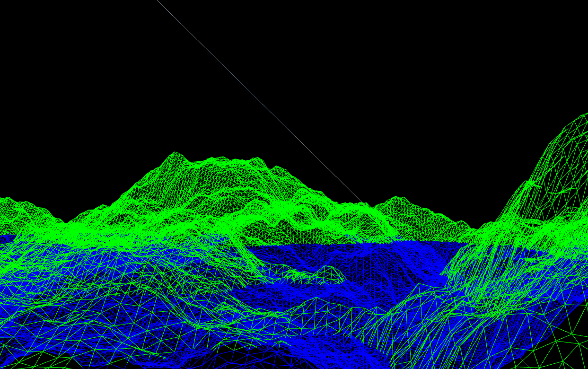Click the top end of the gray diagonal line
Image resolution: width=588 pixels, height=369 pixels.
tap(158, 1)
